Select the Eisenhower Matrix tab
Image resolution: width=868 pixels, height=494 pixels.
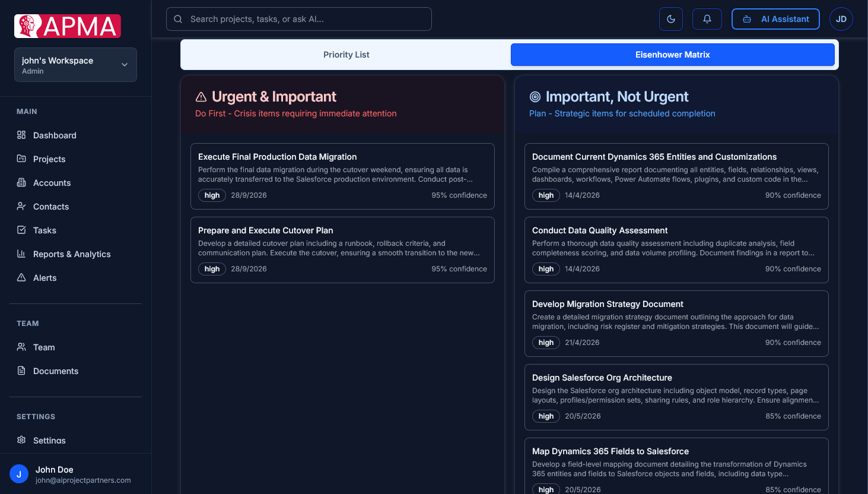(672, 54)
